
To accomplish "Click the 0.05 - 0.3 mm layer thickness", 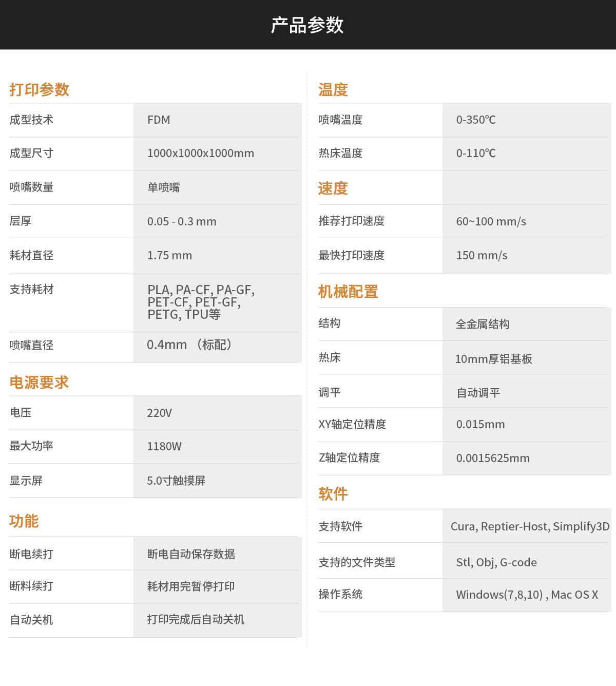I will pos(182,222).
